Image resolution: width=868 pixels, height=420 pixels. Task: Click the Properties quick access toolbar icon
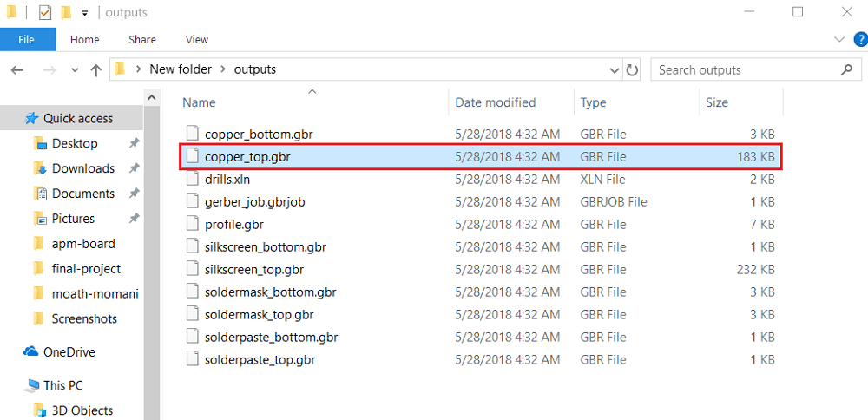click(44, 12)
